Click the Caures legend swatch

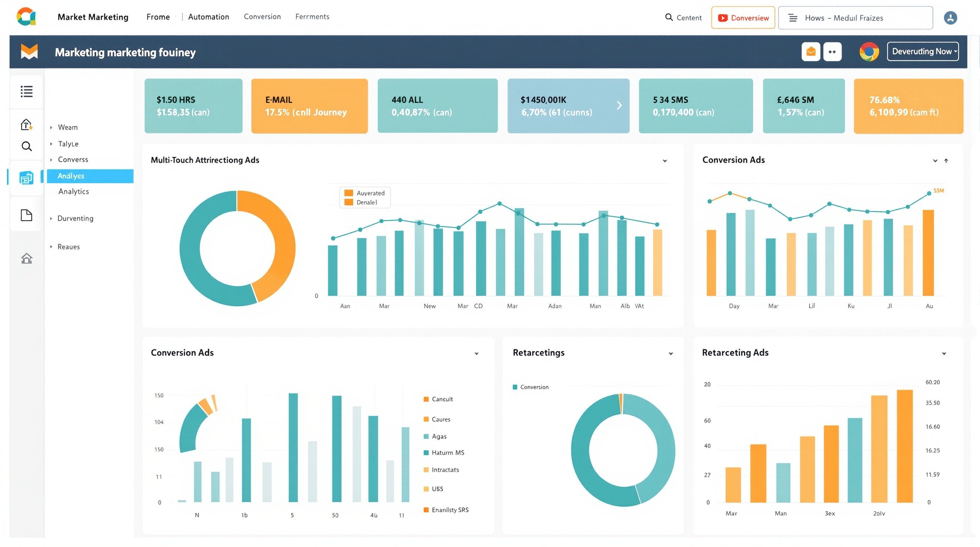426,419
